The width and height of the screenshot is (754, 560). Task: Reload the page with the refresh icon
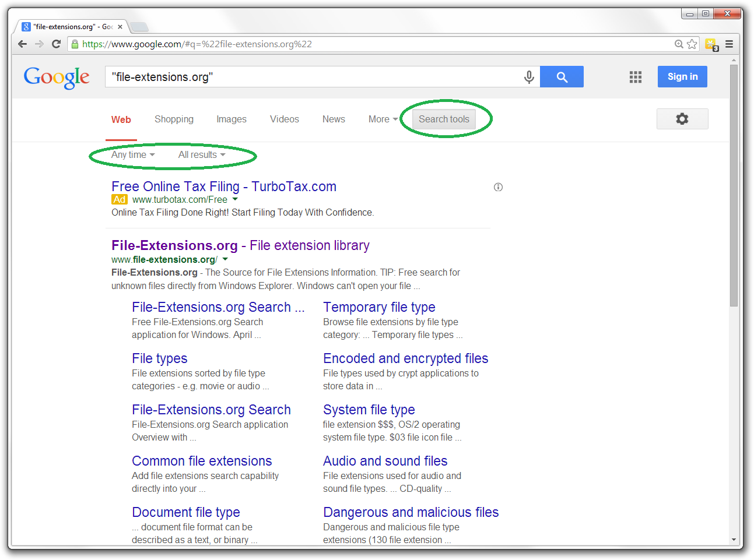[56, 44]
